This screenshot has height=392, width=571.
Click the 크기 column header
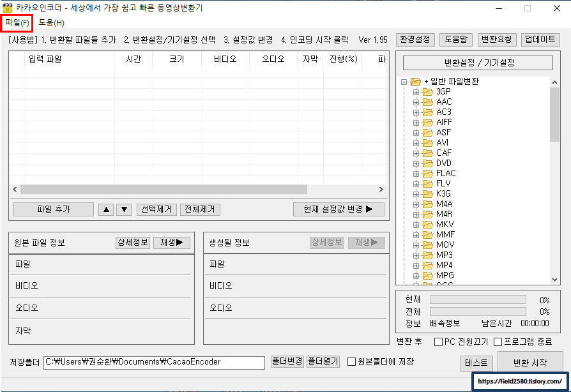pos(177,59)
